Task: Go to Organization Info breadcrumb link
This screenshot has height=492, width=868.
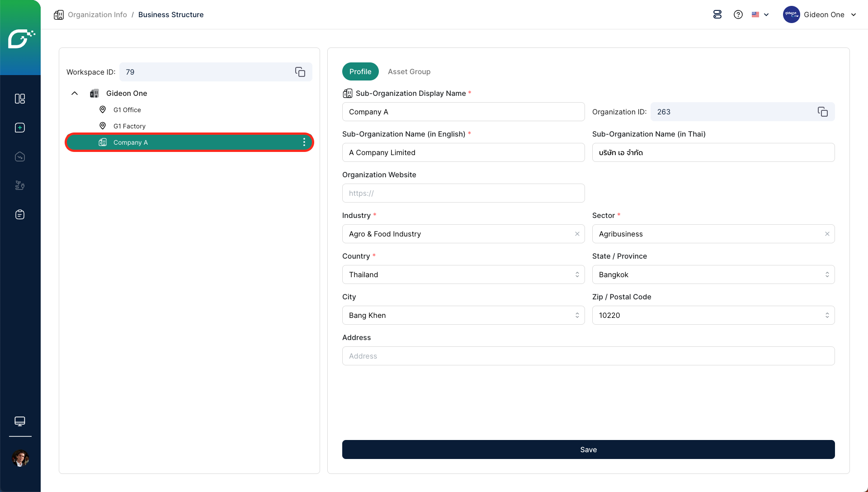Action: 97,14
